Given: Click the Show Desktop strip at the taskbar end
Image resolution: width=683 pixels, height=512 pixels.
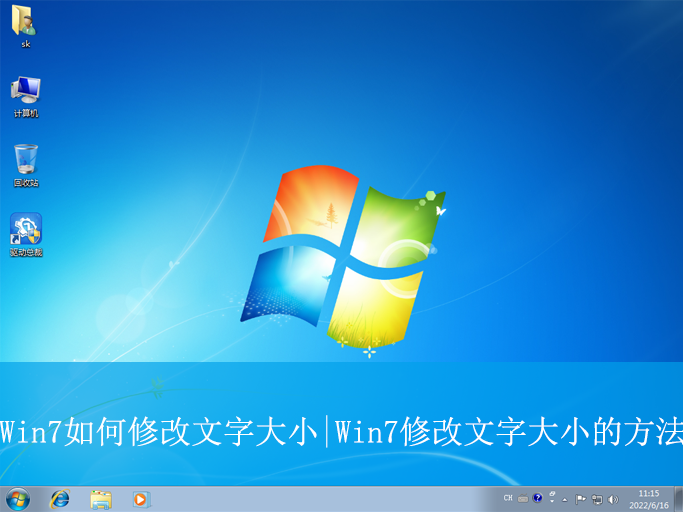Looking at the screenshot, I should click(x=678, y=498).
